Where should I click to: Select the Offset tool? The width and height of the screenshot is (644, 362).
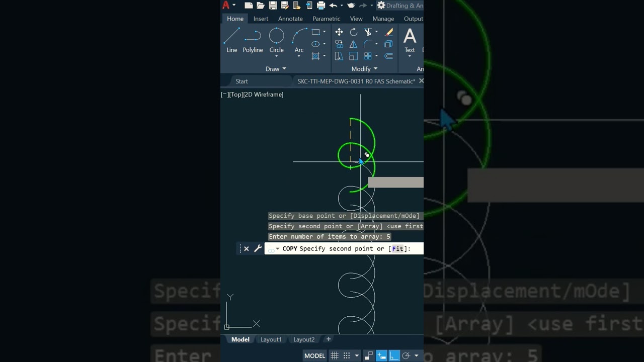(x=389, y=56)
